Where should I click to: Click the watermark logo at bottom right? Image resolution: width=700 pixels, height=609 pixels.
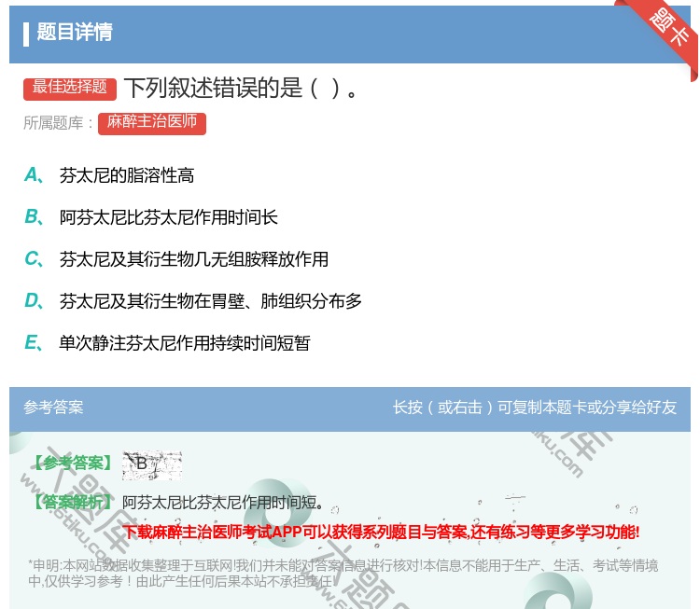click(560, 589)
